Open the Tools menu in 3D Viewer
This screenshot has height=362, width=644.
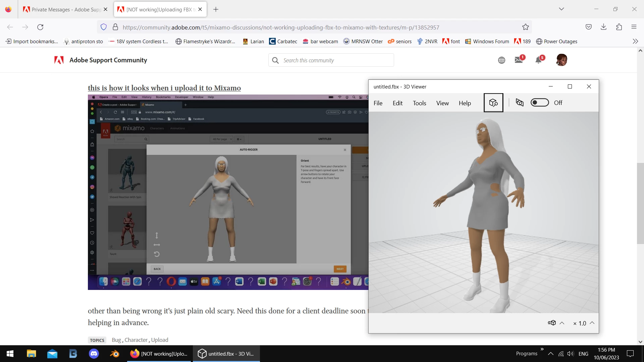pos(419,103)
